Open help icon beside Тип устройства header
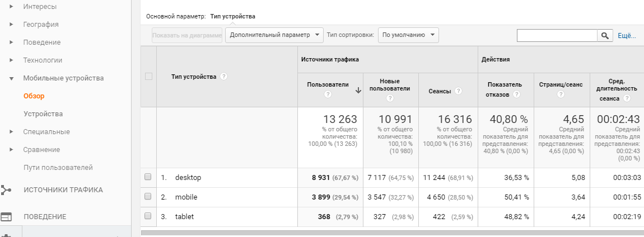Image resolution: width=644 pixels, height=237 pixels. tap(224, 77)
